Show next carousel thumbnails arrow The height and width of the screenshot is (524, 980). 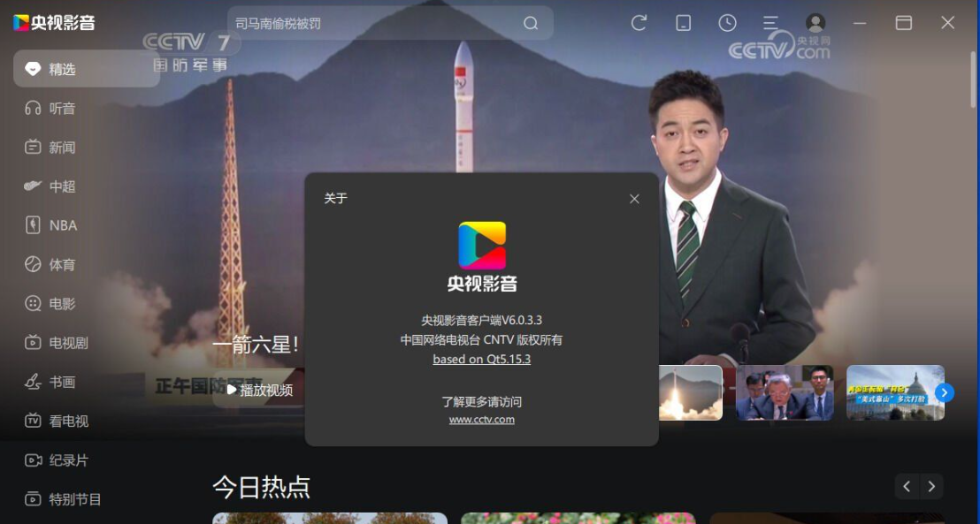point(945,392)
